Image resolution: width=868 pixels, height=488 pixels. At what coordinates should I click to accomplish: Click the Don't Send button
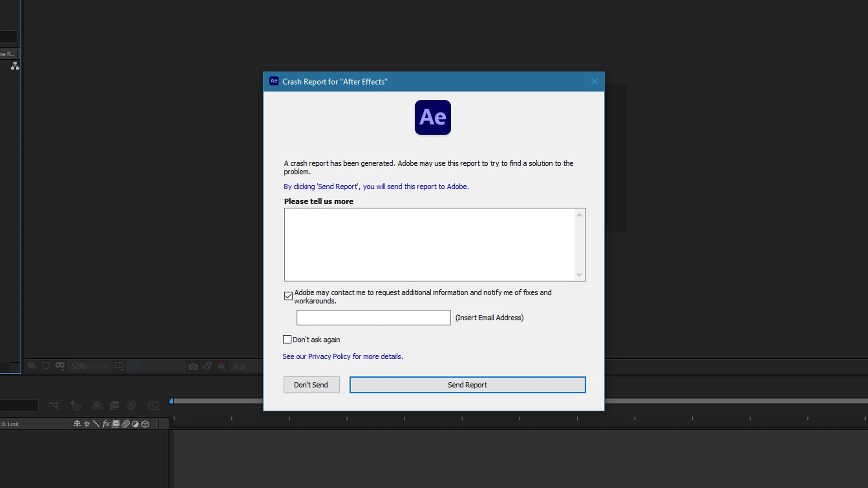click(311, 385)
